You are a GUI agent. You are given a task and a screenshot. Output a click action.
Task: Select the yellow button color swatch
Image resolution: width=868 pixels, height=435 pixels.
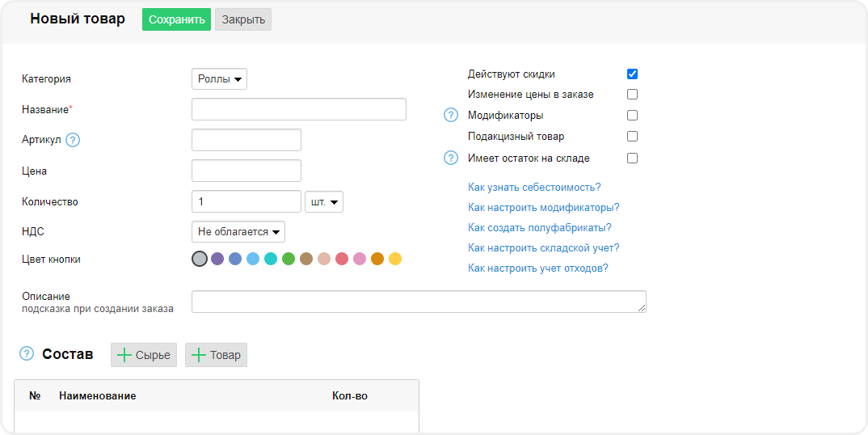point(395,259)
